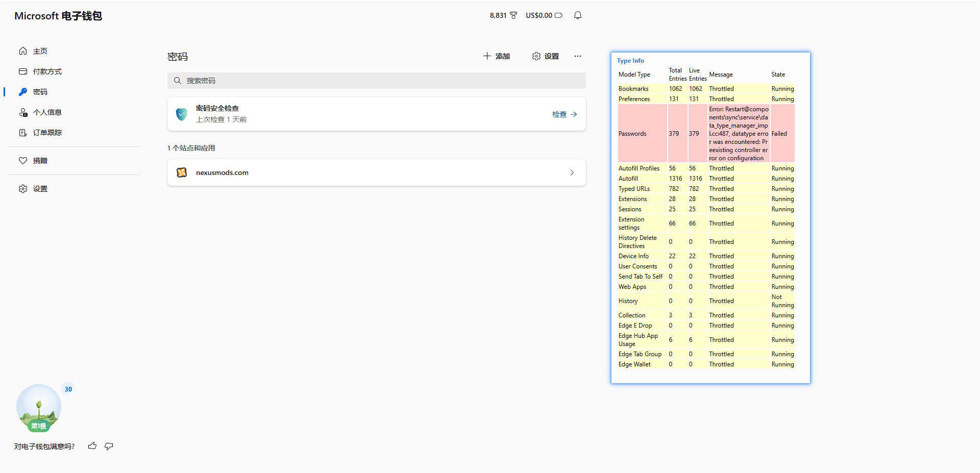Click the password security check shield icon
The height and width of the screenshot is (473, 980).
[x=181, y=114]
